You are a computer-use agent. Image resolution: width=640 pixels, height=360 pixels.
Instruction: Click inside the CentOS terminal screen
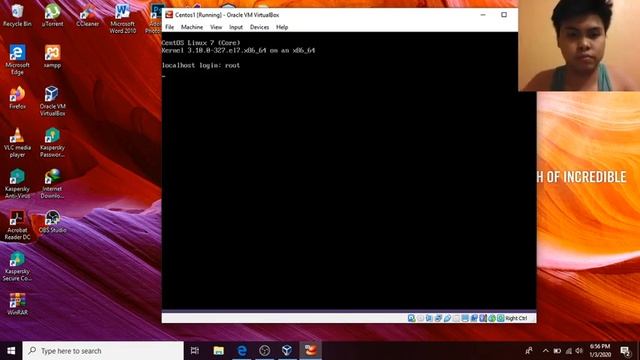[349, 171]
